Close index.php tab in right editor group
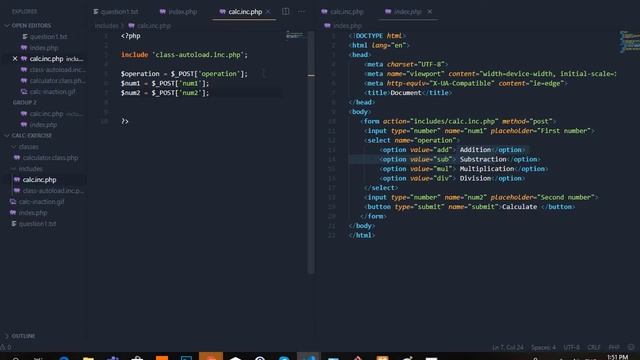This screenshot has height=360, width=640. [429, 12]
